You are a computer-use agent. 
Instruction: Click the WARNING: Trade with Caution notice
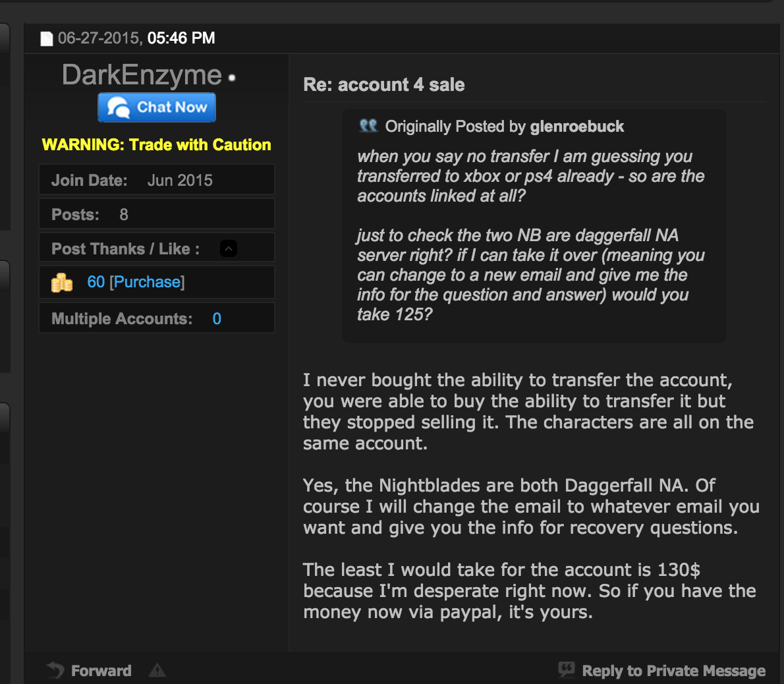157,145
